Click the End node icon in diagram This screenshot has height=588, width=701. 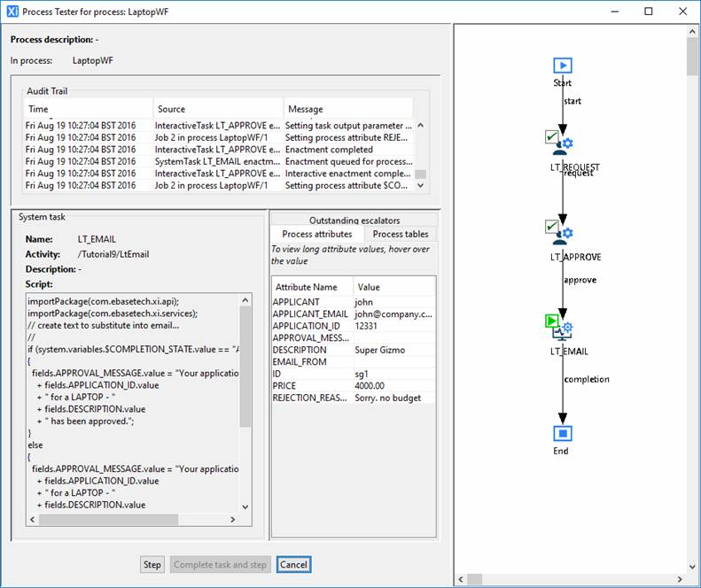pyautogui.click(x=562, y=433)
